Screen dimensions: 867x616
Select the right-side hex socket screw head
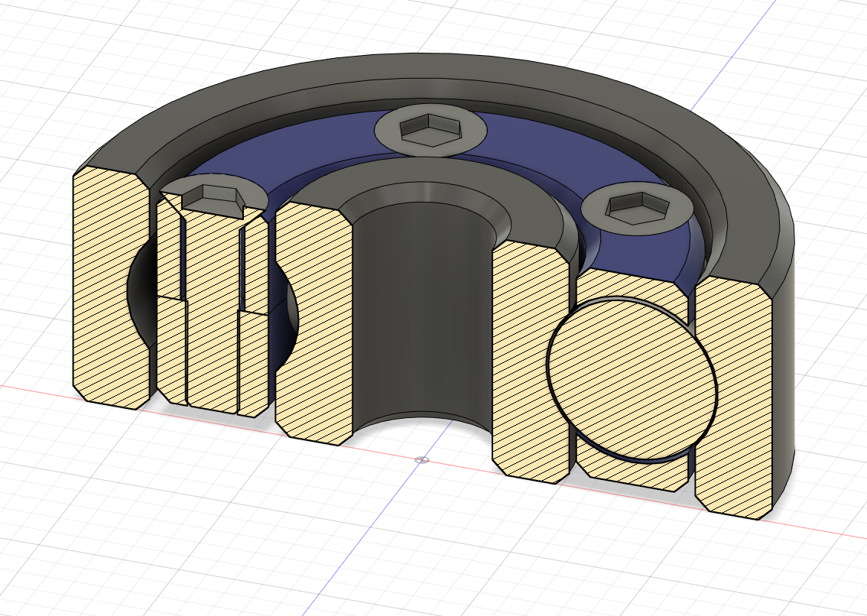point(636,209)
